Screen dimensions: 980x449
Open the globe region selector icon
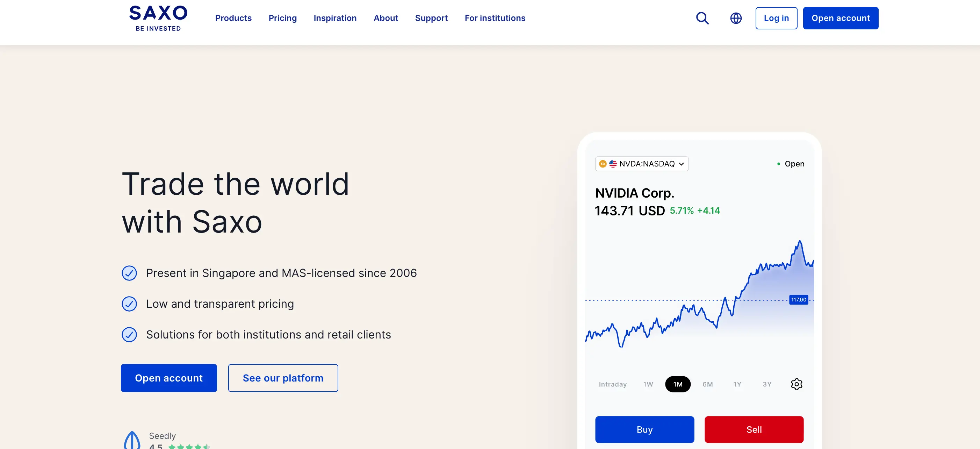(x=736, y=18)
